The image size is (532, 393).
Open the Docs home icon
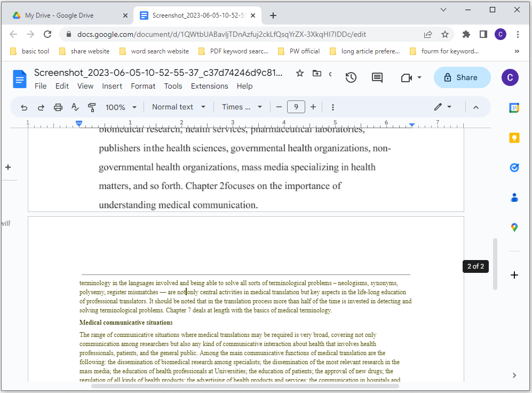click(x=20, y=78)
